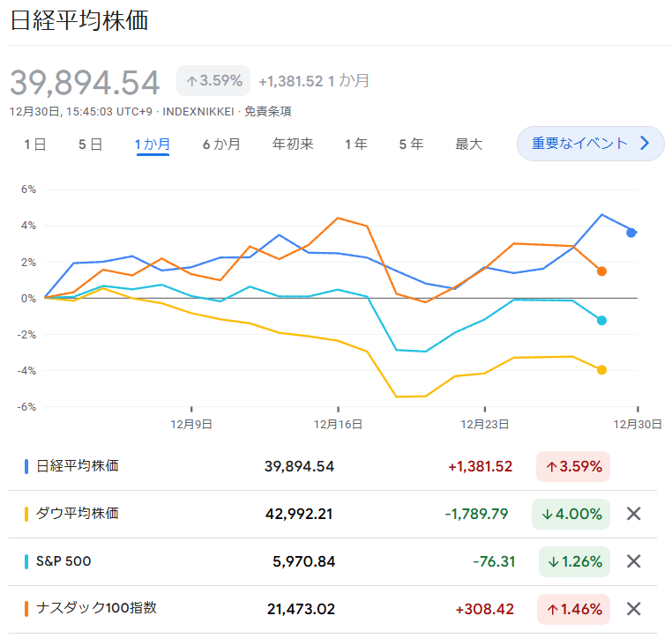Select the 6か月 range tab
The height and width of the screenshot is (638, 672).
tap(221, 145)
